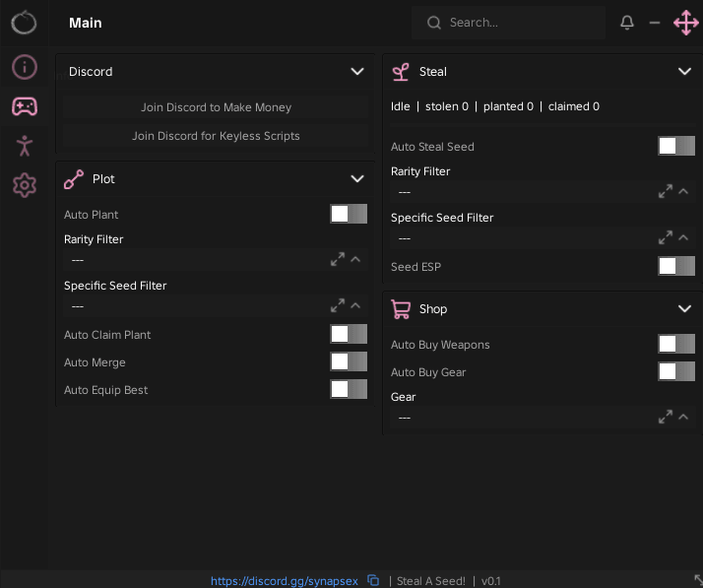Image resolution: width=703 pixels, height=588 pixels.
Task: Click the pink move arrows icon
Action: coord(686,23)
